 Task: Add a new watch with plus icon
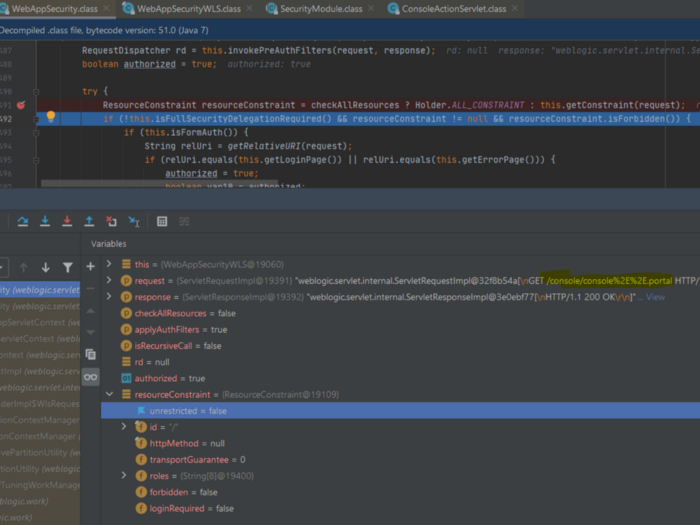91,267
